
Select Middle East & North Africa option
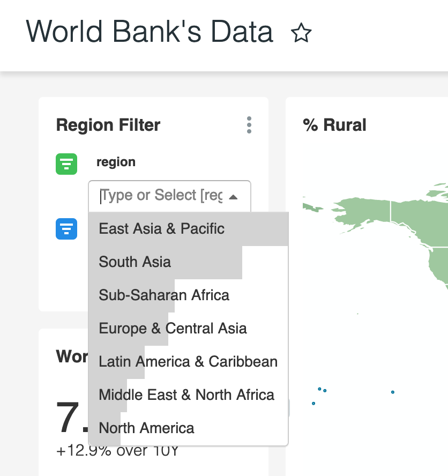(x=186, y=395)
